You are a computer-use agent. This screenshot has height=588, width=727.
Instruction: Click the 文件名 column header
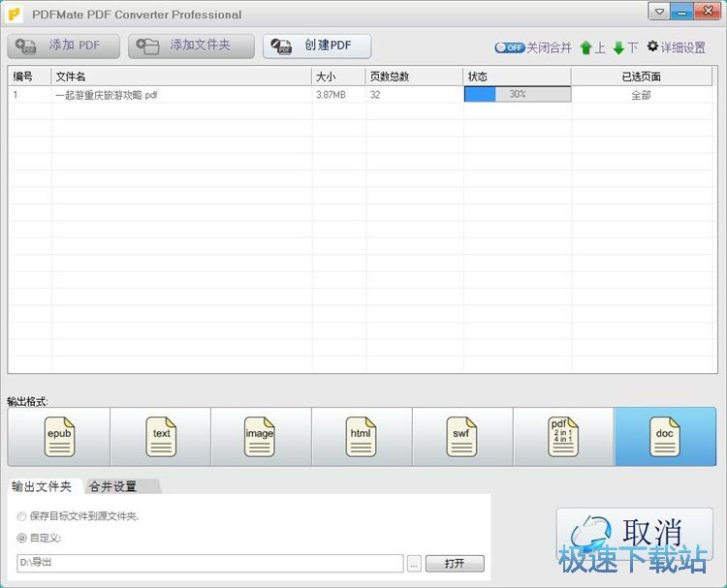point(181,77)
